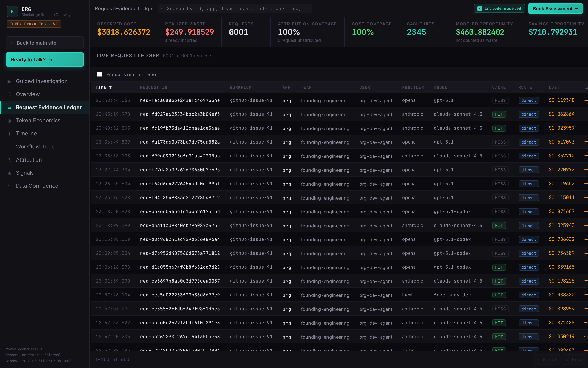Click gpt-5.1-codex in row 23:15:08.019

tap(452, 239)
